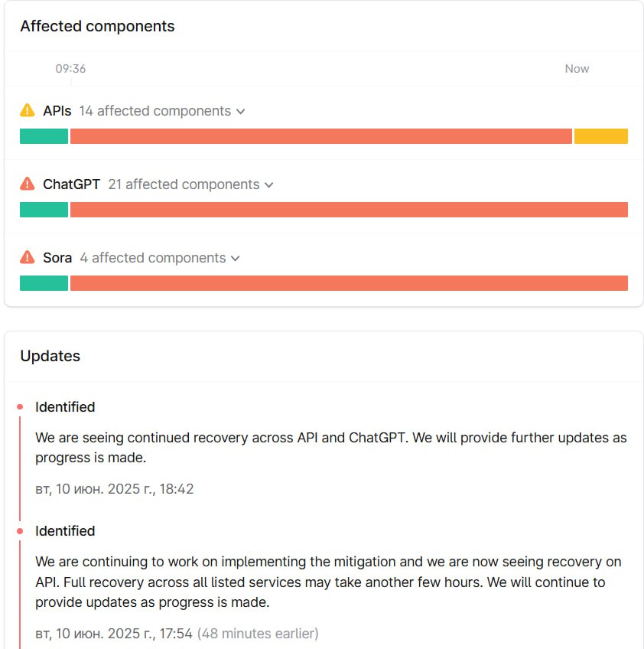Click the green segment of APIs timeline
The height and width of the screenshot is (649, 644).
coord(44,136)
